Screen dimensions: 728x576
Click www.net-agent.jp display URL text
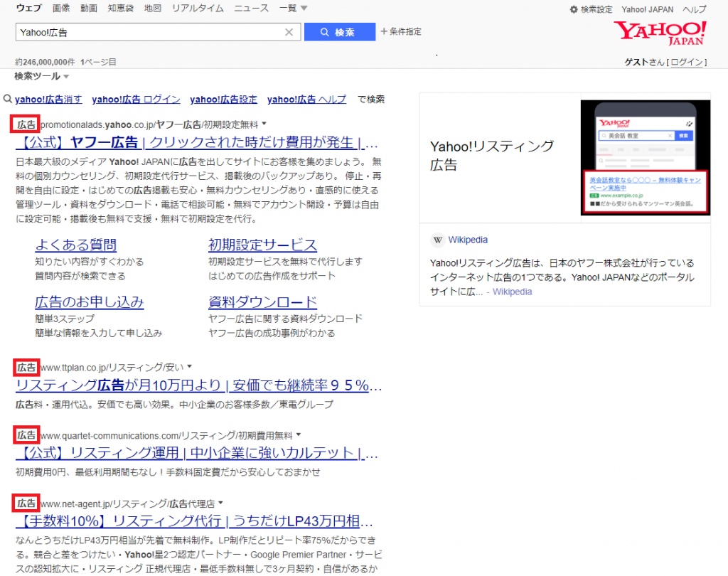pyautogui.click(x=128, y=503)
